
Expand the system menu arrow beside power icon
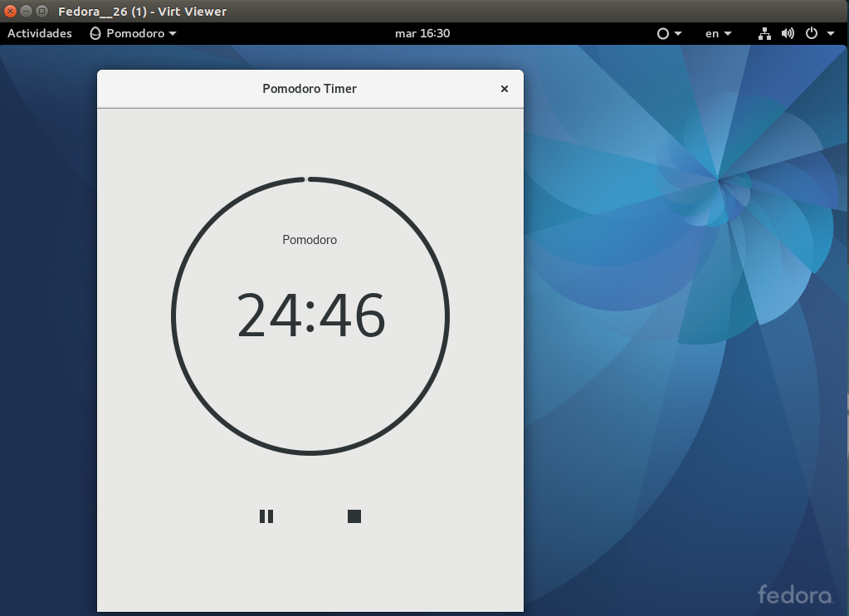click(830, 33)
